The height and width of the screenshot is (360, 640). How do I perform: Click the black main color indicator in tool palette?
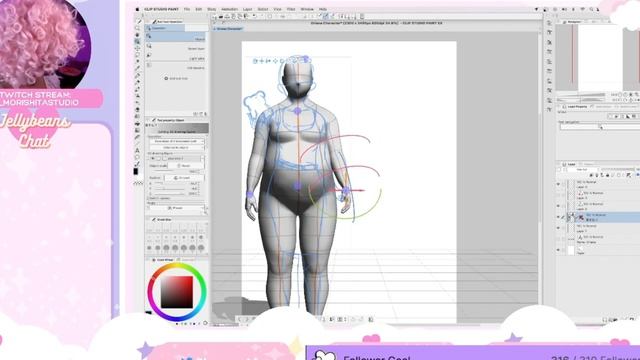click(136, 171)
